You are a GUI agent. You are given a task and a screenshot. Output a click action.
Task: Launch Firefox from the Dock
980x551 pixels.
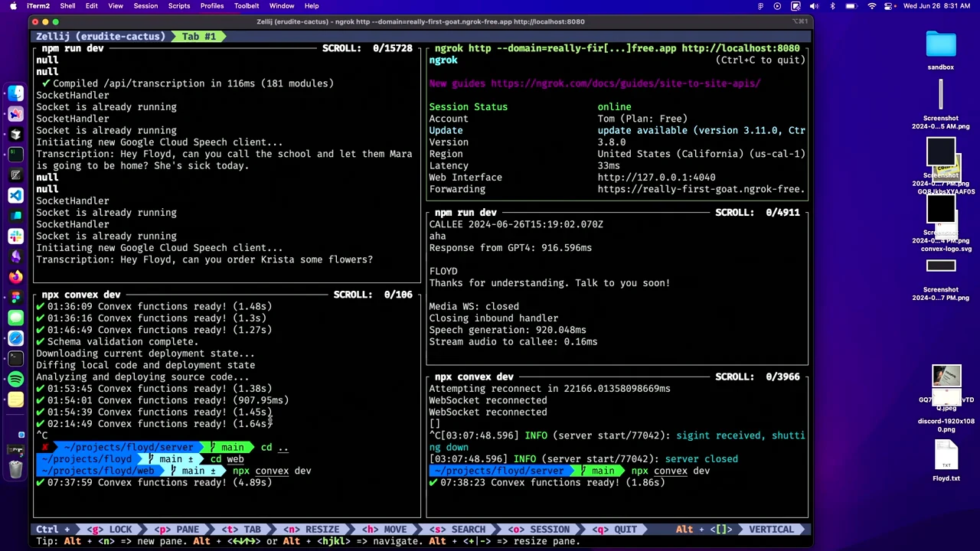click(15, 277)
